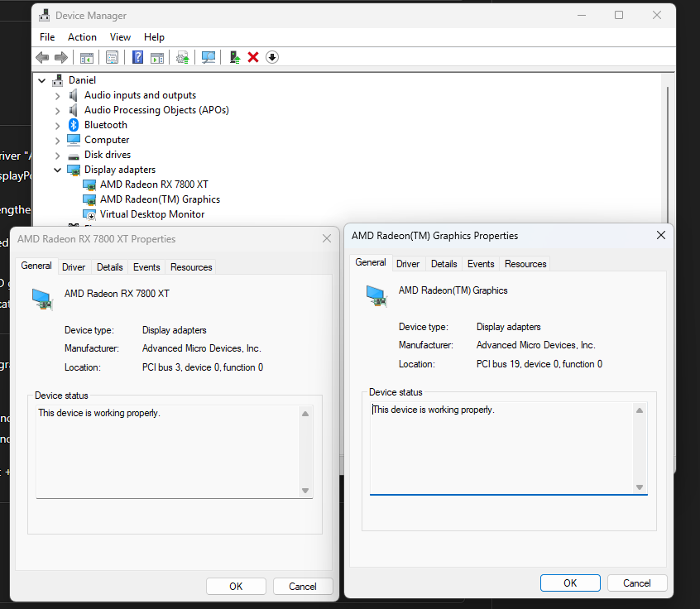Viewport: 700px width, 609px height.
Task: Open Resources tab in RX 7800 XT Properties
Action: [x=191, y=267]
